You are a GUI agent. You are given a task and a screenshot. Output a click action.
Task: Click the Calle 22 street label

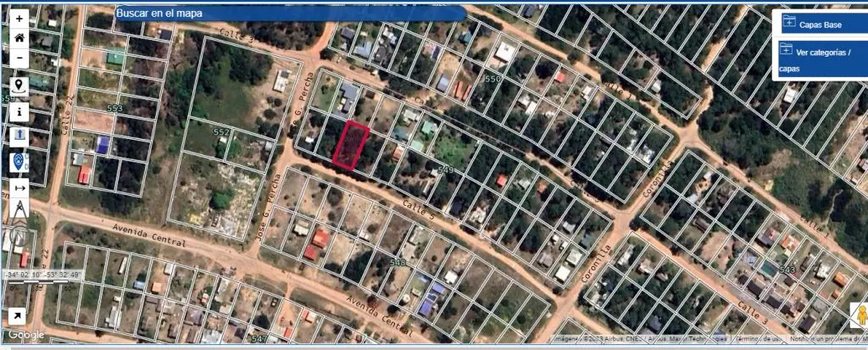pyautogui.click(x=68, y=114)
